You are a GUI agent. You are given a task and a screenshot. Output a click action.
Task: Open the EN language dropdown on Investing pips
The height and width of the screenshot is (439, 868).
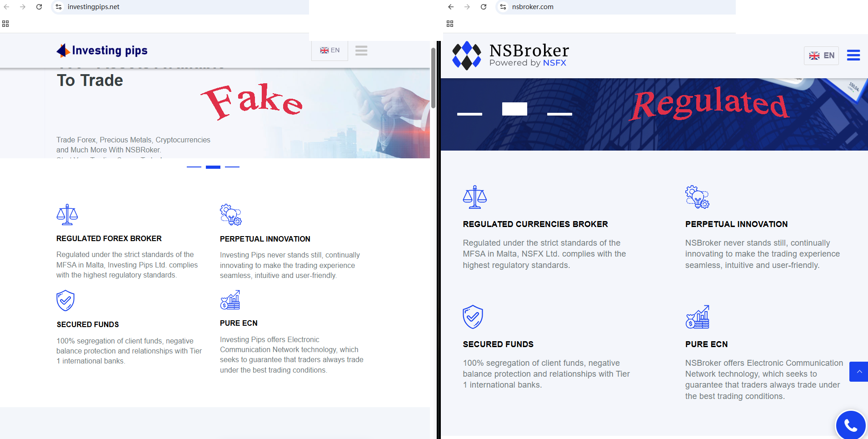330,50
